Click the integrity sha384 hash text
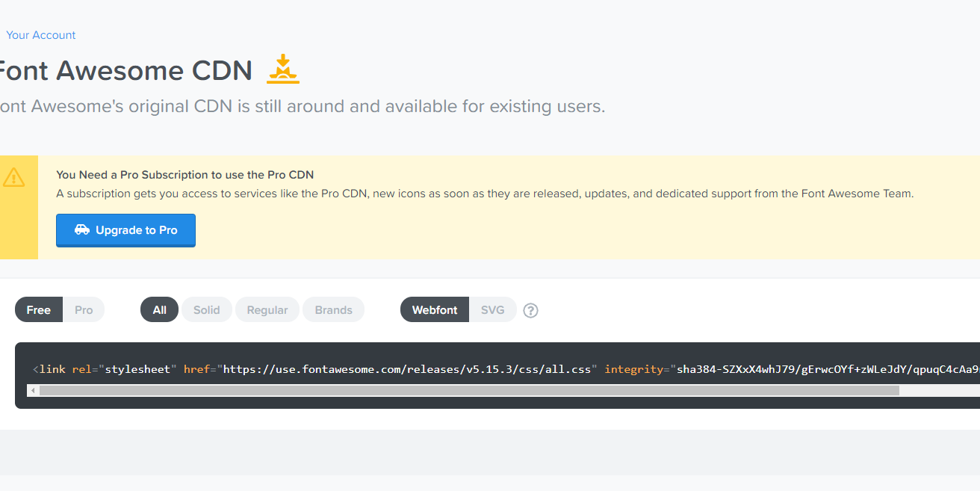 (828, 369)
